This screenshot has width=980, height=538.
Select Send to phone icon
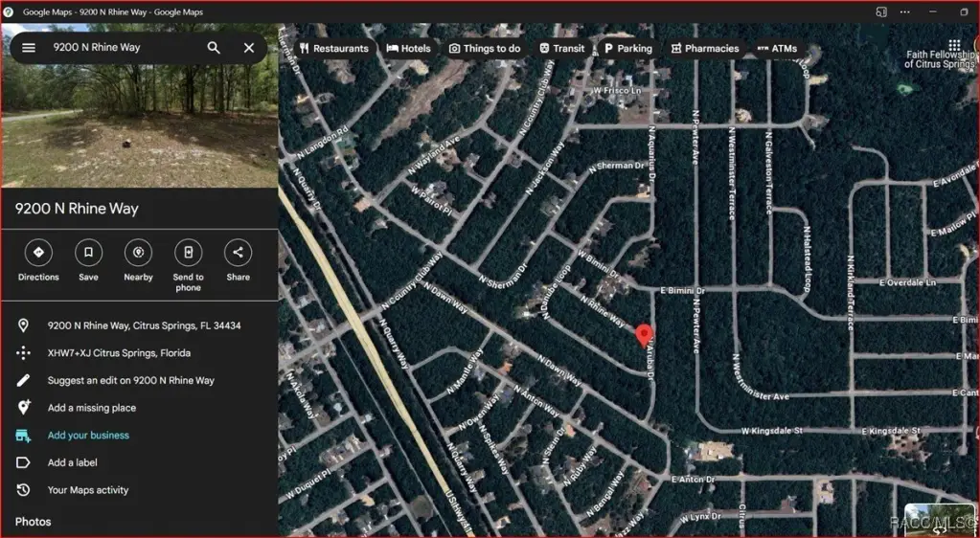click(188, 253)
